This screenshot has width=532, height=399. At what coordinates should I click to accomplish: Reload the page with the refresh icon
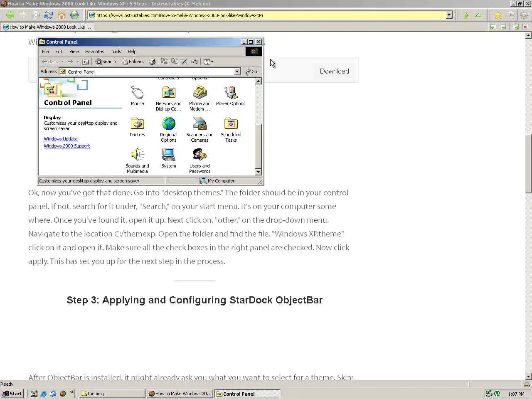click(49, 15)
